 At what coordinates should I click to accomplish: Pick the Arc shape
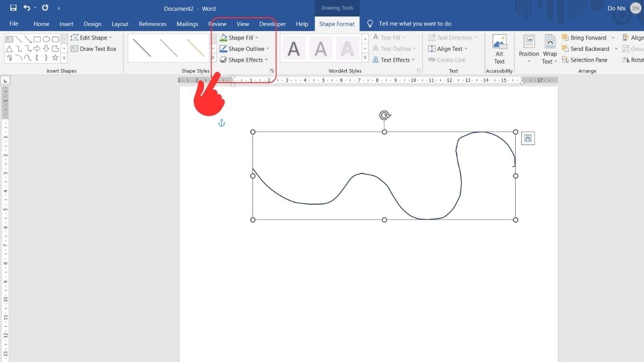click(x=18, y=57)
